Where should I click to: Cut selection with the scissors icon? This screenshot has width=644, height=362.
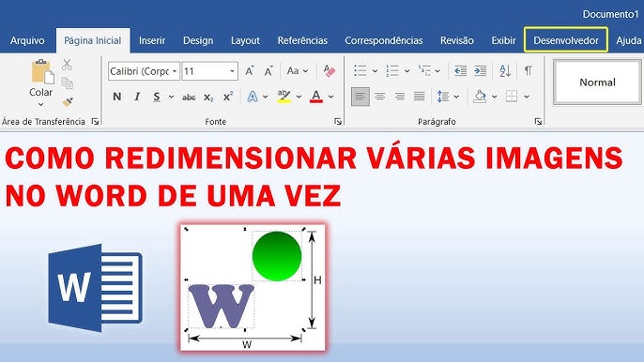67,65
